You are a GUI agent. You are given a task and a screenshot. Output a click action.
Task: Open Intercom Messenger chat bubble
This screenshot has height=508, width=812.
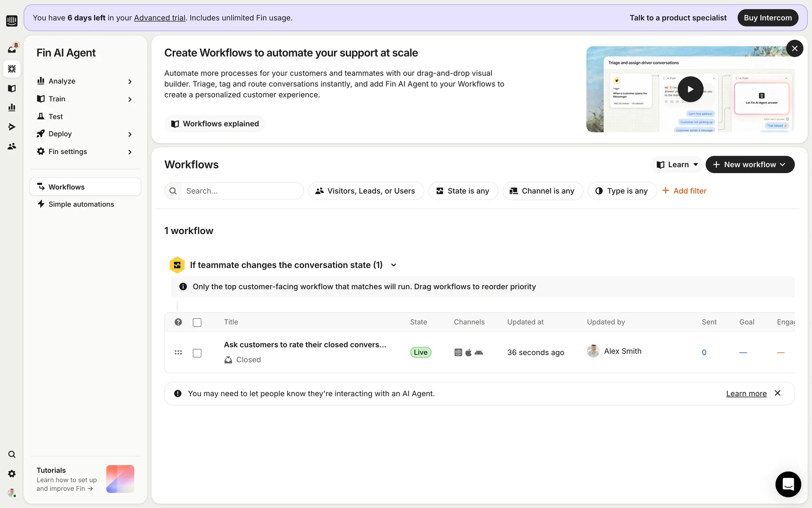pos(788,484)
